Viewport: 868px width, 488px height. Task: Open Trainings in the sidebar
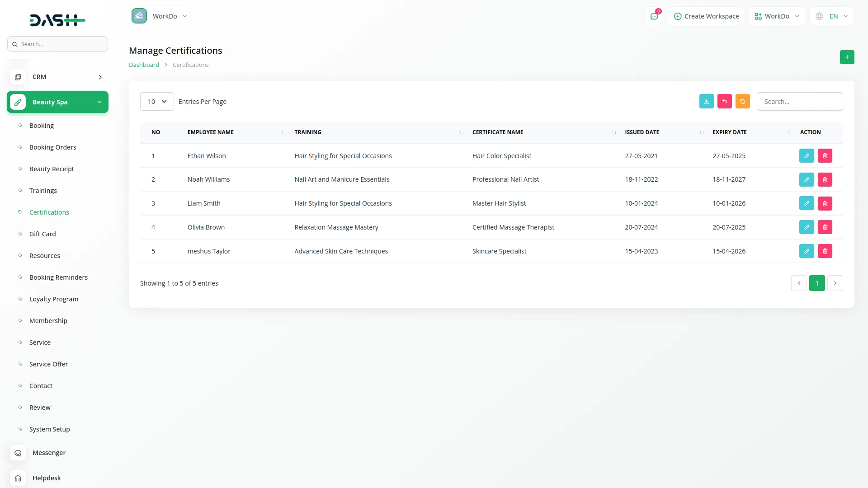pos(43,191)
